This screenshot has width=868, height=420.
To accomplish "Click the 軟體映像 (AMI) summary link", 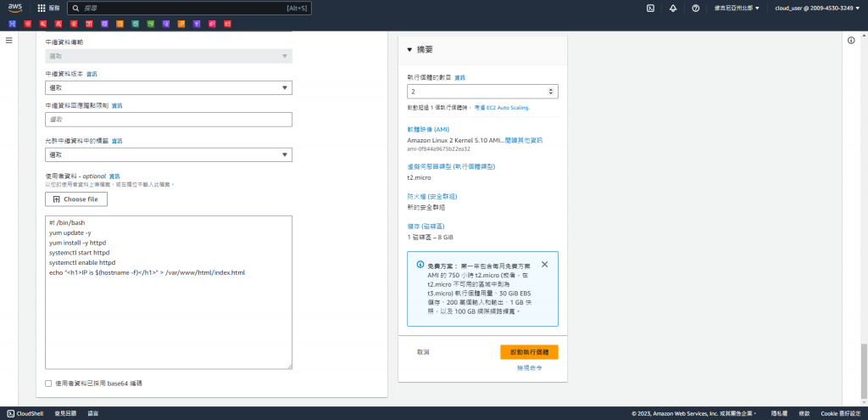I will 428,129.
